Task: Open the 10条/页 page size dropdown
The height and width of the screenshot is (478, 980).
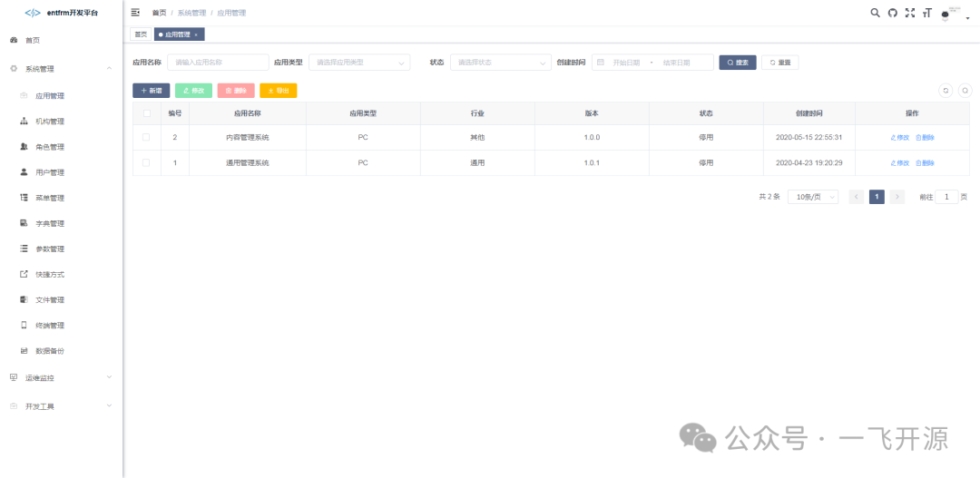Action: coord(812,197)
